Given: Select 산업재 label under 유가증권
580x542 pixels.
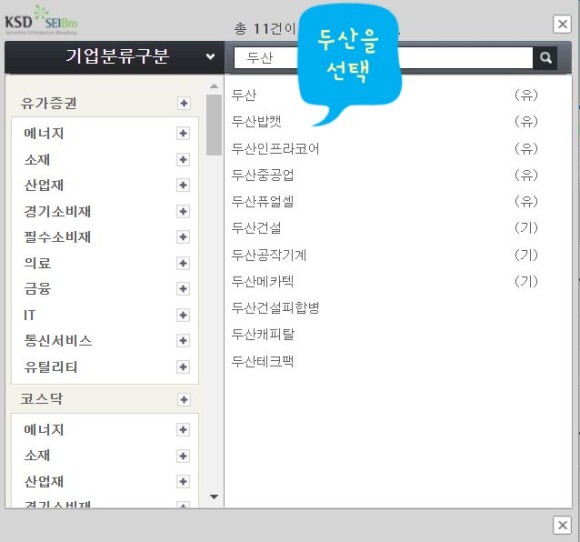Looking at the screenshot, I should (x=44, y=185).
